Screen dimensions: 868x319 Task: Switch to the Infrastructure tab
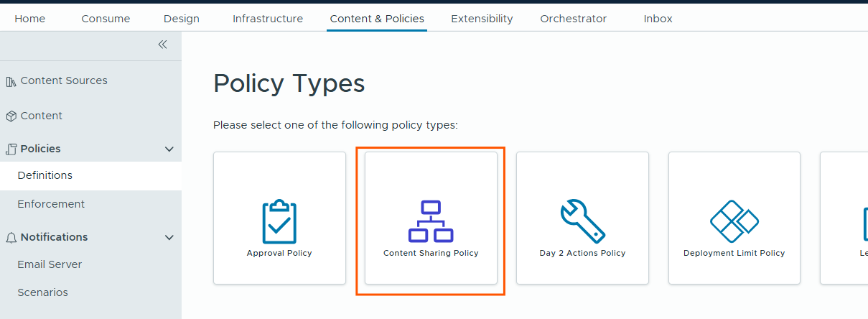pos(268,19)
